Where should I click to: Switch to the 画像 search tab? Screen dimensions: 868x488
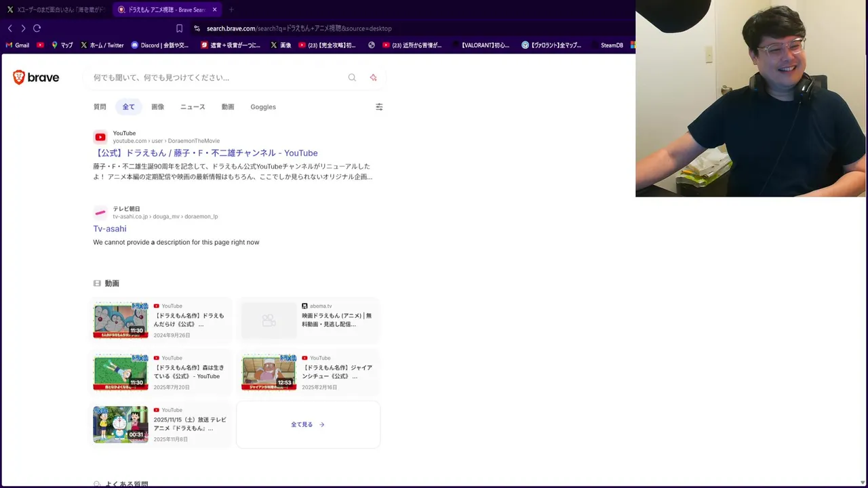(x=157, y=106)
